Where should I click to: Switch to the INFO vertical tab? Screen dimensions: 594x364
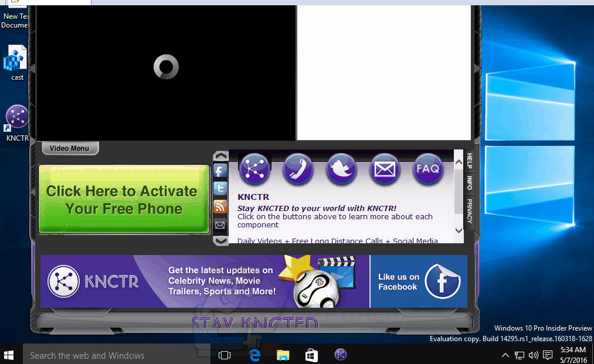469,183
